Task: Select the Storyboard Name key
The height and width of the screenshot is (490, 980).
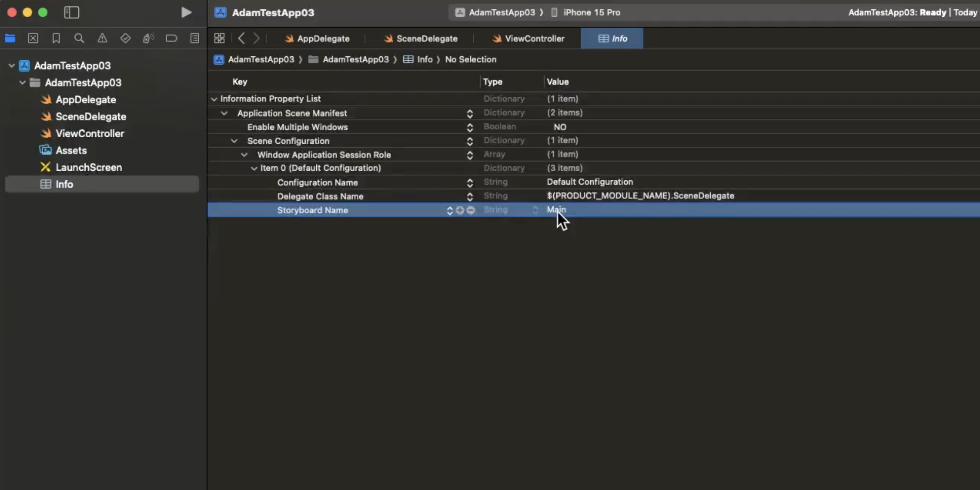Action: (313, 210)
